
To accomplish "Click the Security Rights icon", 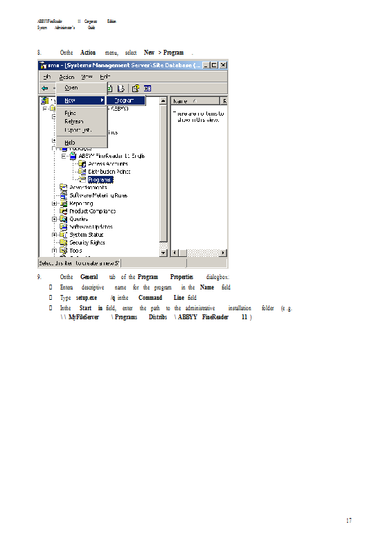I will click(x=64, y=242).
